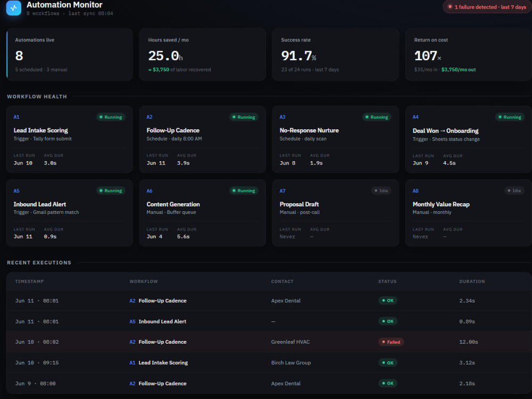Screen dimensions: 532x399
Task: Click Running status badge on A1 card
Action: coord(111,117)
